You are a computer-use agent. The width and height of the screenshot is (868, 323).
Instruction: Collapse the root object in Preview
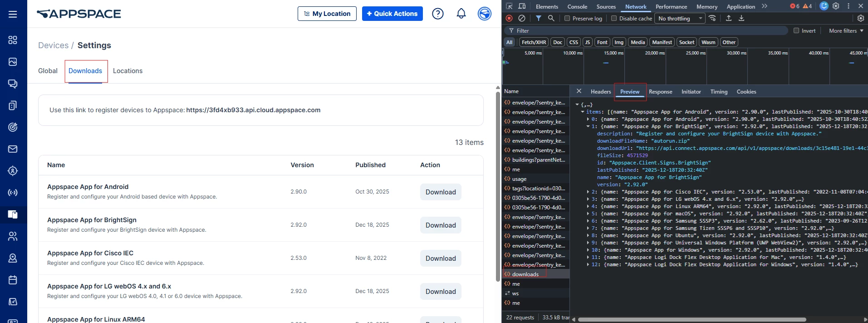[x=578, y=104]
